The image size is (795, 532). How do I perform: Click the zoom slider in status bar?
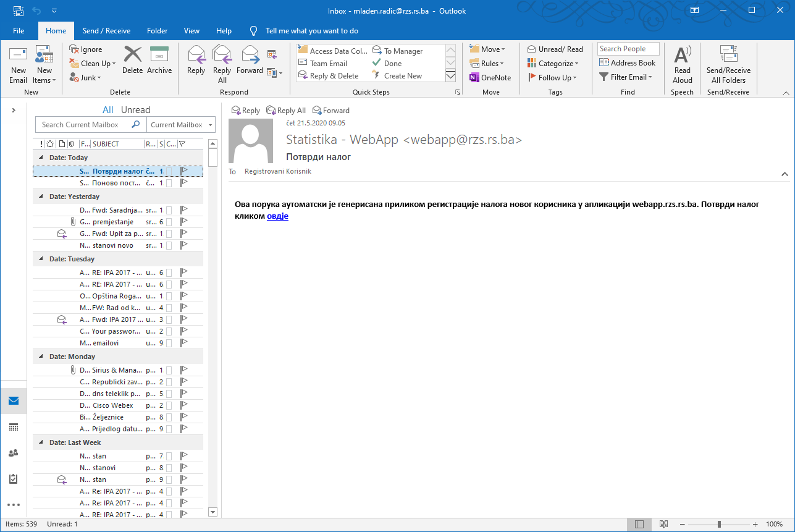(719, 524)
